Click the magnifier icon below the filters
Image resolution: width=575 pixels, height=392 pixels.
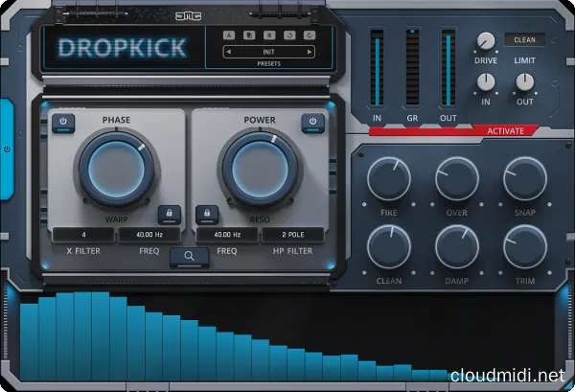click(190, 256)
